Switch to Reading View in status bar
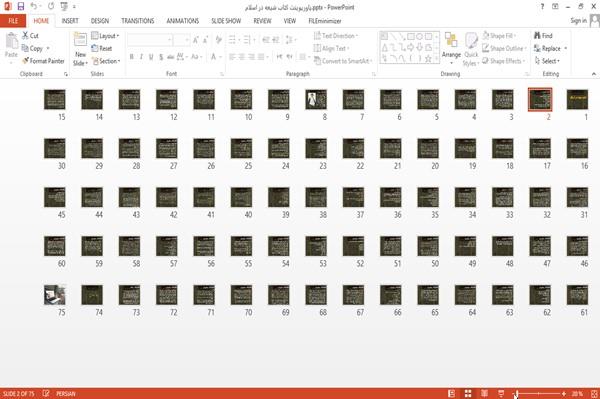Viewport: 600px width, 399px height. [484, 393]
